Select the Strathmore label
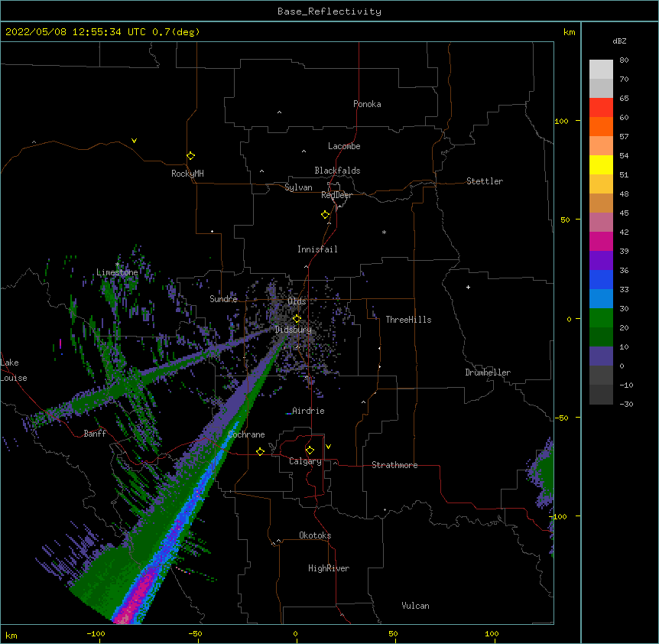Viewport: 659px width, 644px height. click(394, 465)
